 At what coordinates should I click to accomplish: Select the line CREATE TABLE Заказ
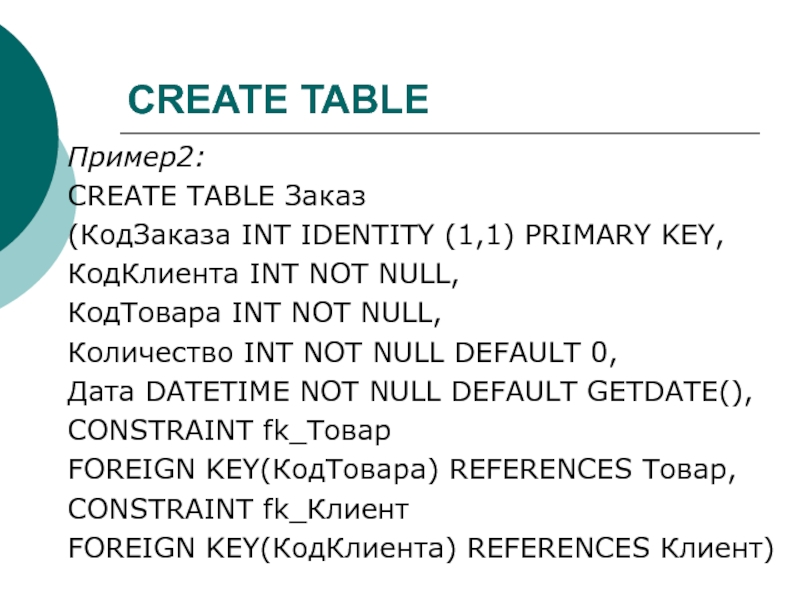tap(217, 196)
